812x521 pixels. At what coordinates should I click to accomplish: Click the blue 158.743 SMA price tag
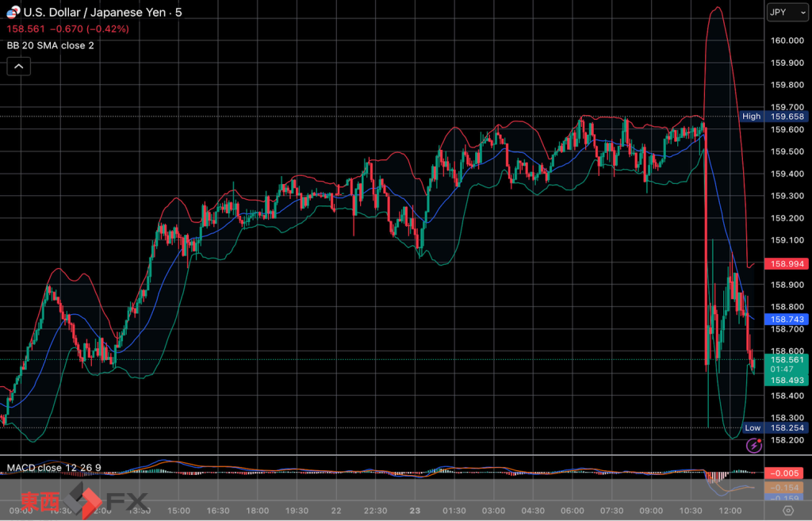(x=785, y=320)
